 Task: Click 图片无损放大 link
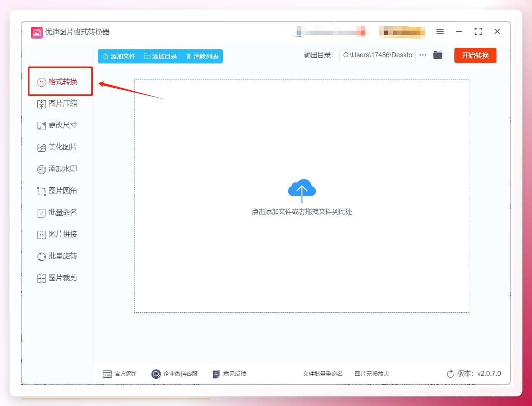pos(372,374)
